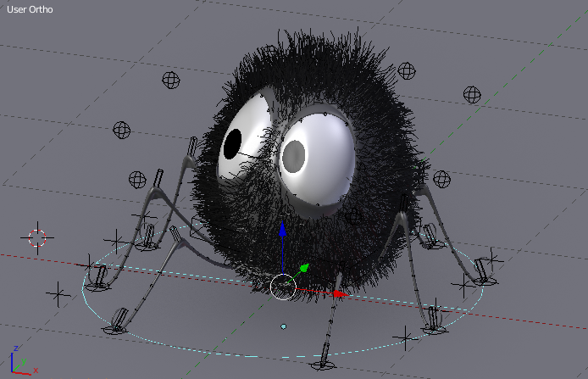Select the uppermost sphere empty left of the creature
This screenshot has height=379, width=588.
click(x=171, y=80)
